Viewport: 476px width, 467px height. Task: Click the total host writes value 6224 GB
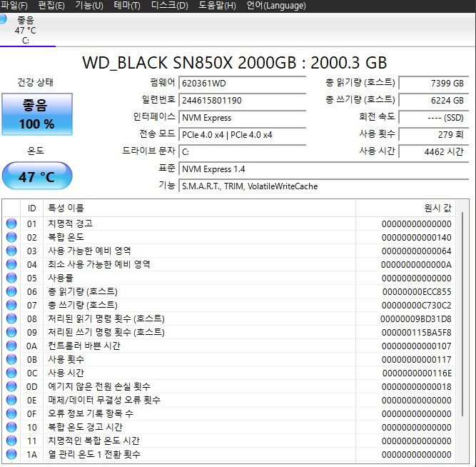coord(434,100)
